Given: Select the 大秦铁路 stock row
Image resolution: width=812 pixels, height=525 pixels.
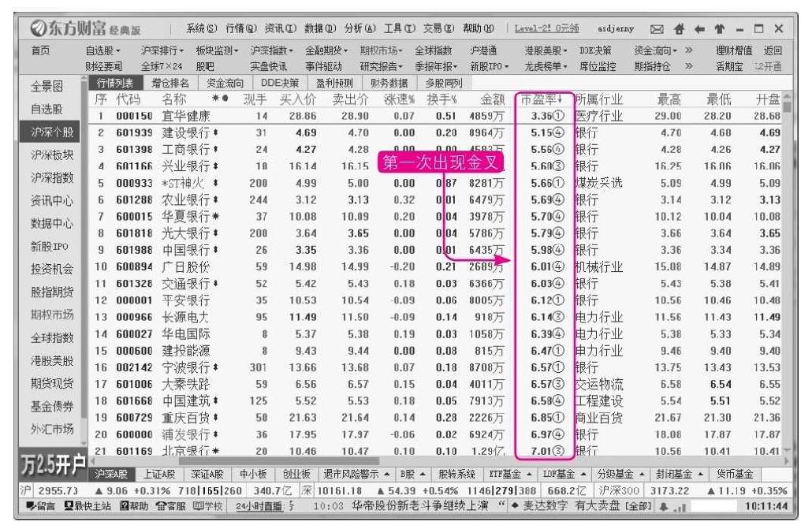Looking at the screenshot, I should pos(435,384).
